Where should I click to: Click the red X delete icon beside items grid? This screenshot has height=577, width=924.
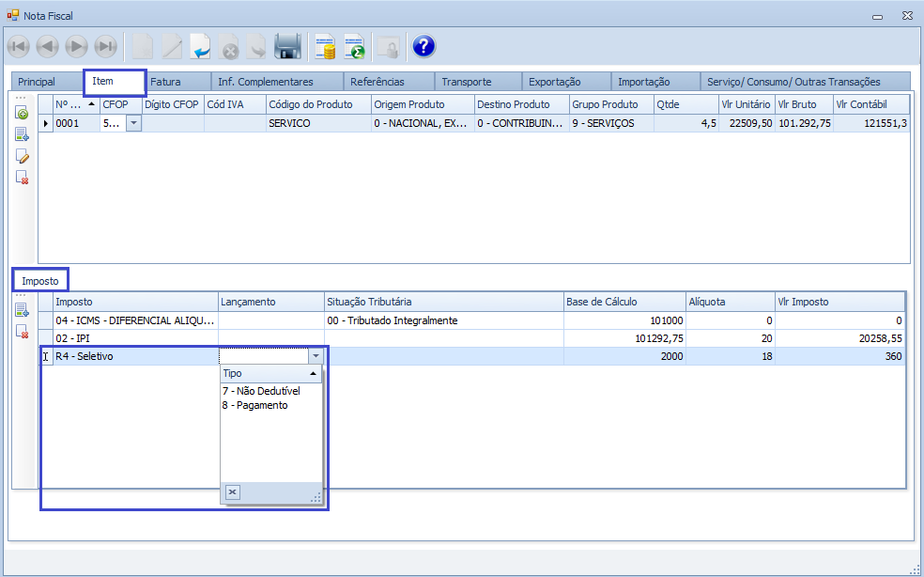(x=22, y=178)
